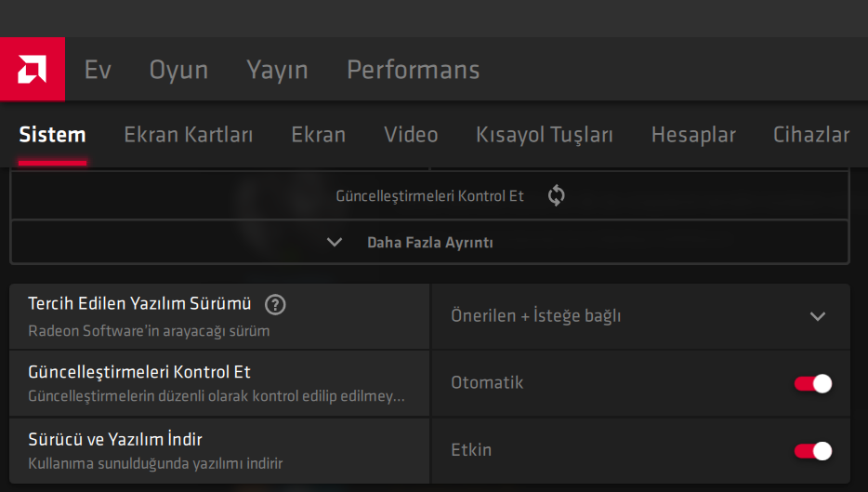This screenshot has width=868, height=492.
Task: Switch to the Performans section
Action: pos(413,70)
